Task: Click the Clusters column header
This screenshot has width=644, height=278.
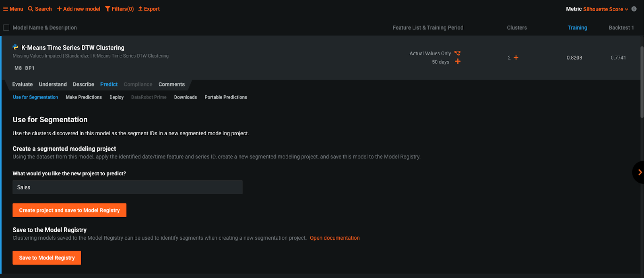Action: coord(517,28)
